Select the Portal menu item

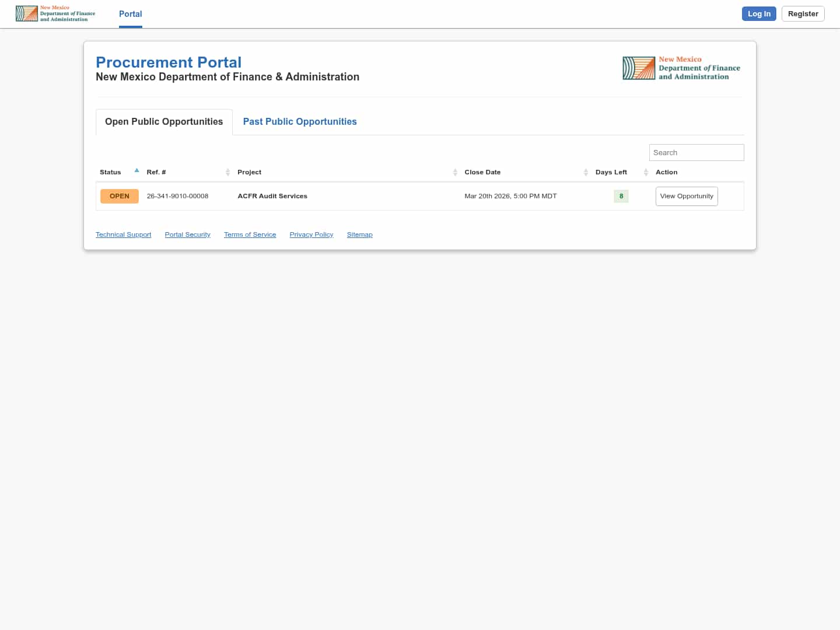[x=130, y=14]
